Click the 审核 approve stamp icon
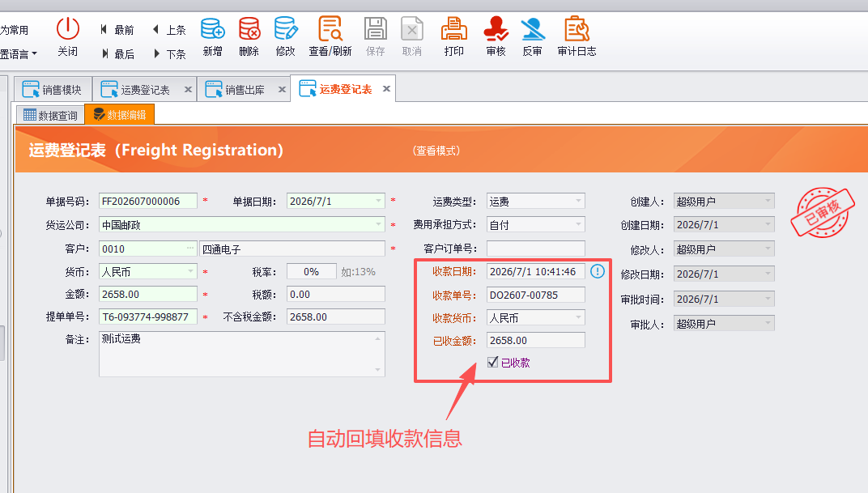This screenshot has width=868, height=493. (x=496, y=28)
